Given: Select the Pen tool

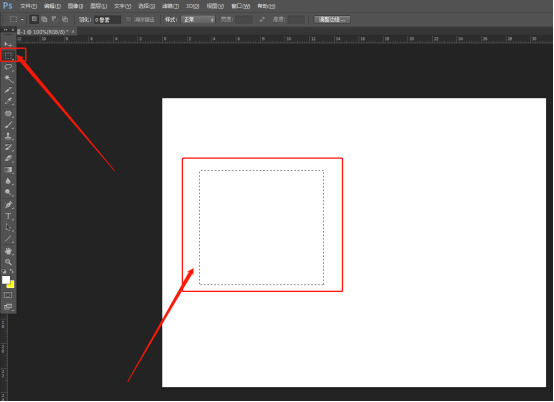Looking at the screenshot, I should click(x=8, y=205).
